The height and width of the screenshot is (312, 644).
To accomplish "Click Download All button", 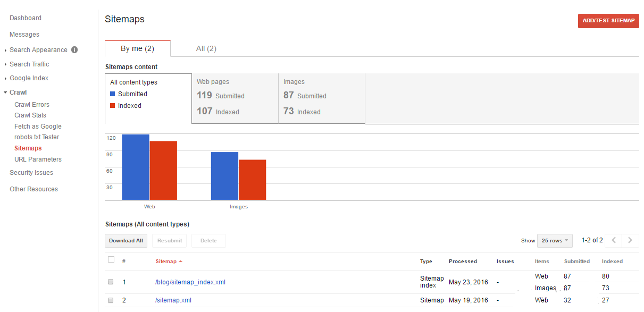I will tap(126, 241).
